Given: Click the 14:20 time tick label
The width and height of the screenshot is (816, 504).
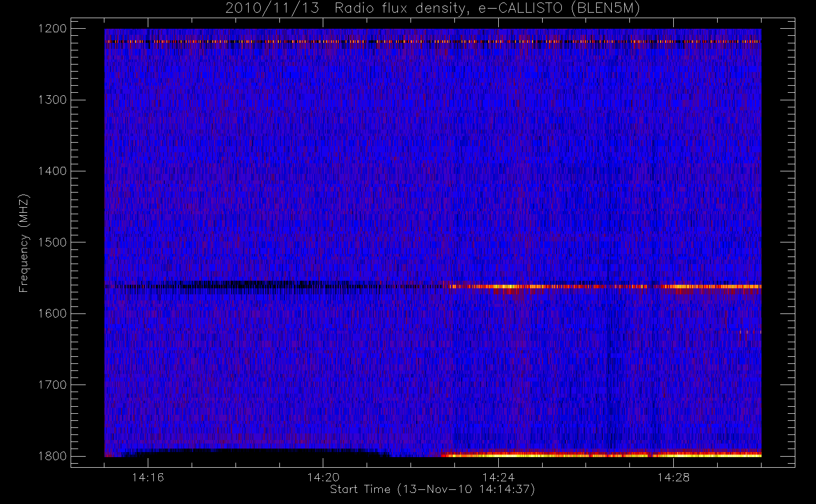Looking at the screenshot, I should pos(323,477).
